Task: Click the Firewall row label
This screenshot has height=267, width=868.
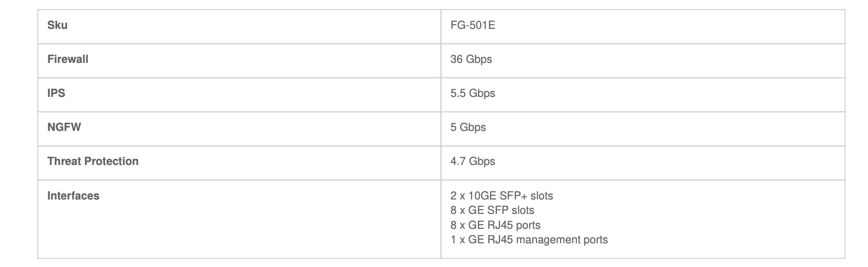Action: (68, 59)
